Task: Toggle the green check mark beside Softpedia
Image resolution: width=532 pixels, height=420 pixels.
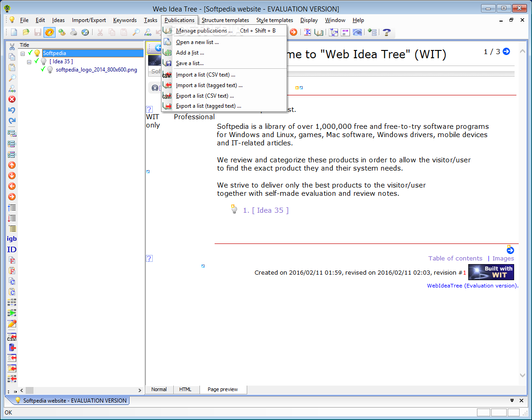Action: tap(30, 53)
